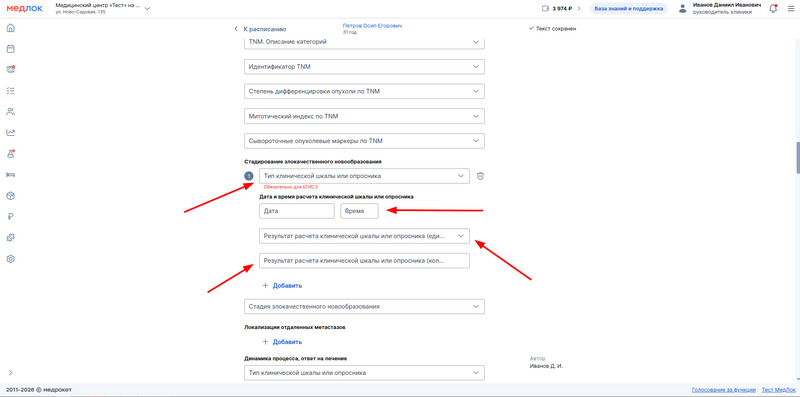The height and width of the screenshot is (397, 800).
Task: Click the balance amount '3 974 ₽'
Action: click(562, 9)
